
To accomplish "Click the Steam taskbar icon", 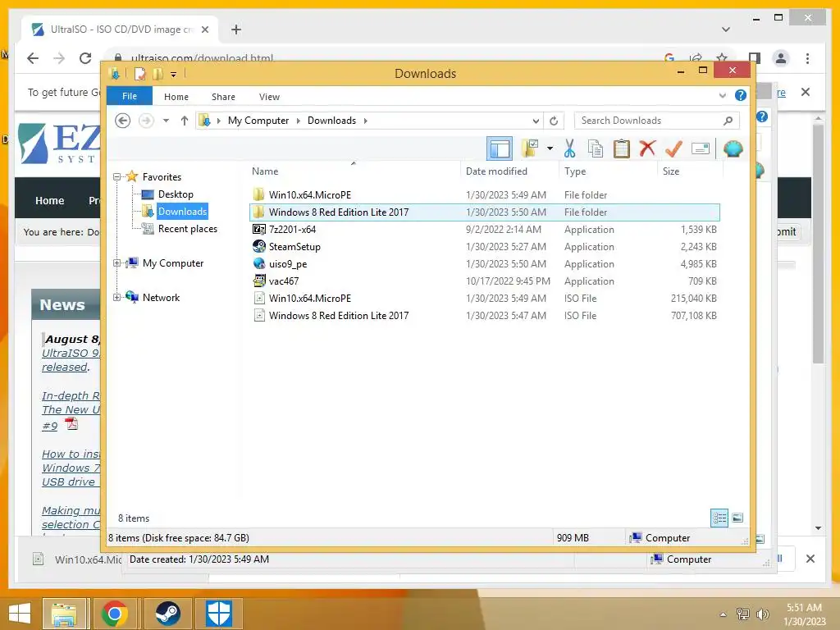I will click(x=167, y=614).
